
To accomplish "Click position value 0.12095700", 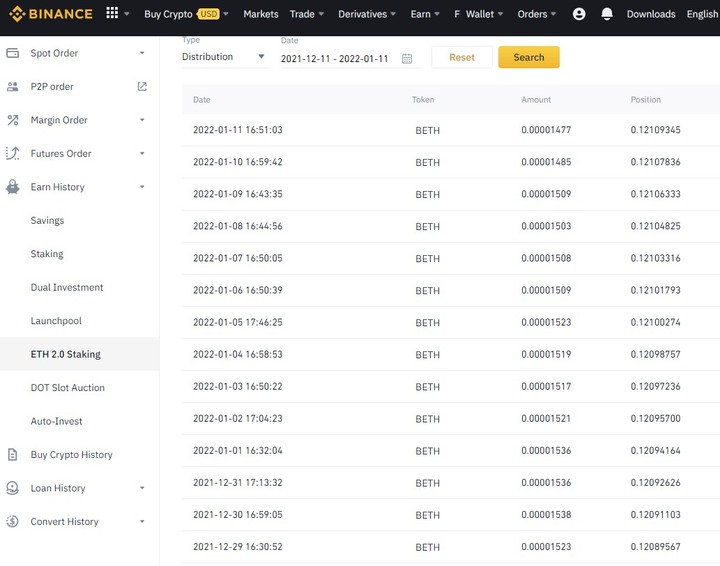I will [655, 419].
